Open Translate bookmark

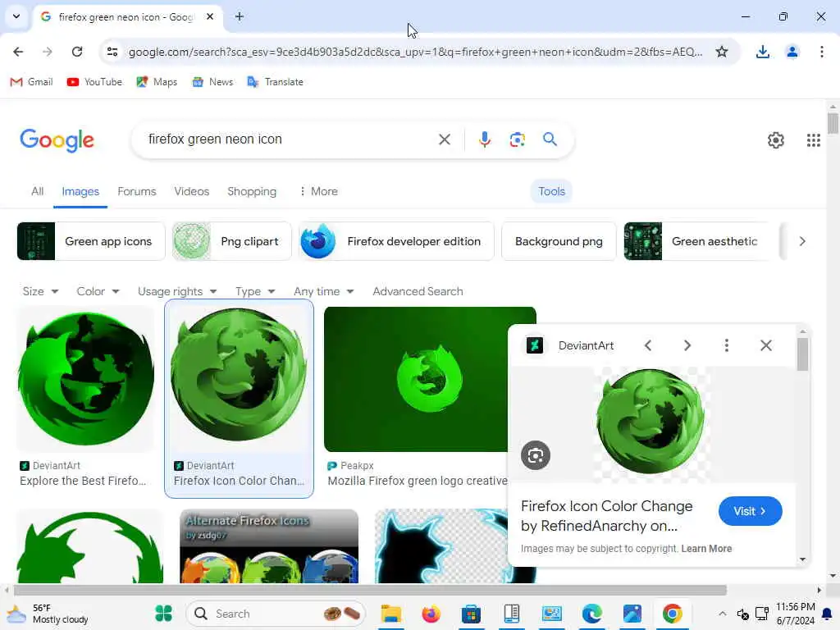point(276,82)
